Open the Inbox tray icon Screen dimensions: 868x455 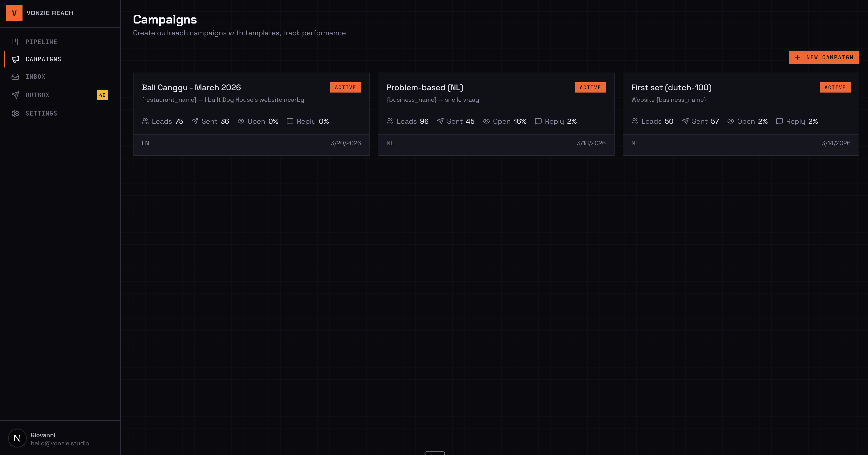click(x=15, y=76)
